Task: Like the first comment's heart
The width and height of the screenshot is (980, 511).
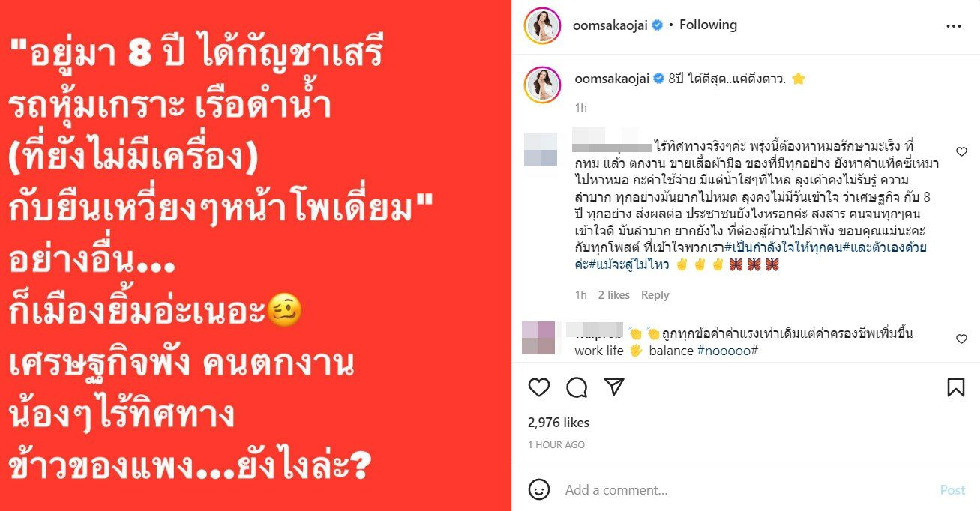Action: 961,152
